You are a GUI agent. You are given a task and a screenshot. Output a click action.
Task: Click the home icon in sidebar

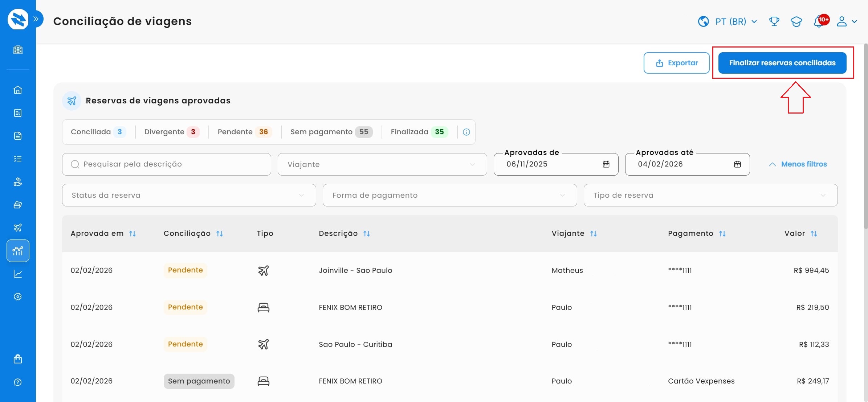point(18,90)
